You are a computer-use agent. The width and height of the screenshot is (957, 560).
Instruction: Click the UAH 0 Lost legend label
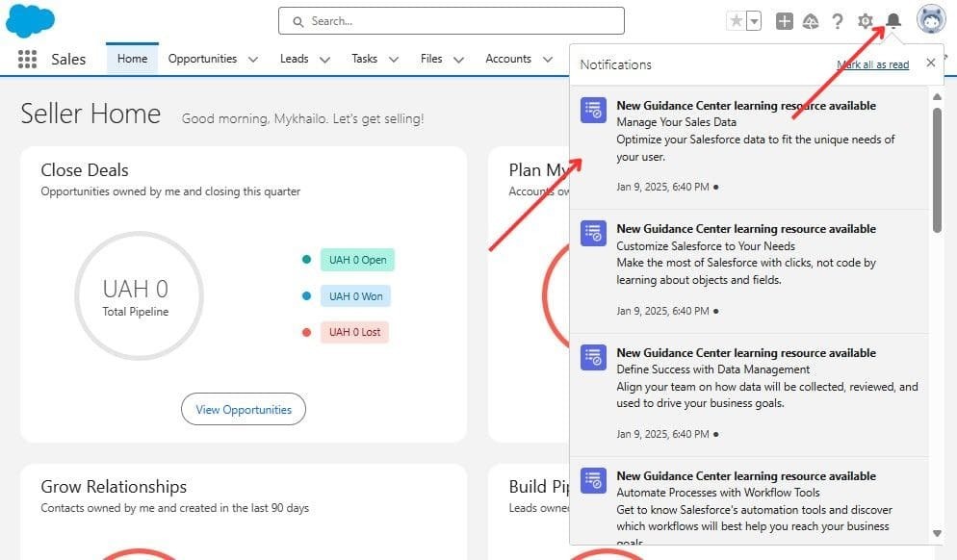(x=354, y=332)
